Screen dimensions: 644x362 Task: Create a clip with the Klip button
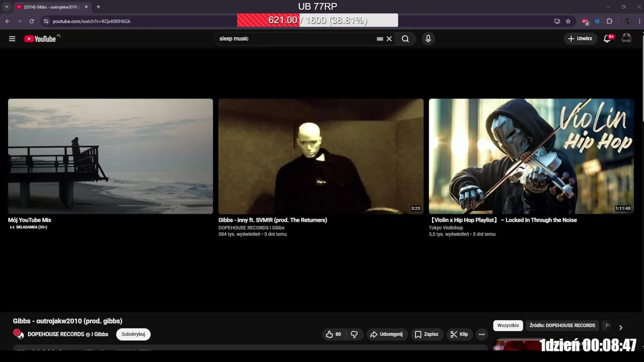(459, 334)
